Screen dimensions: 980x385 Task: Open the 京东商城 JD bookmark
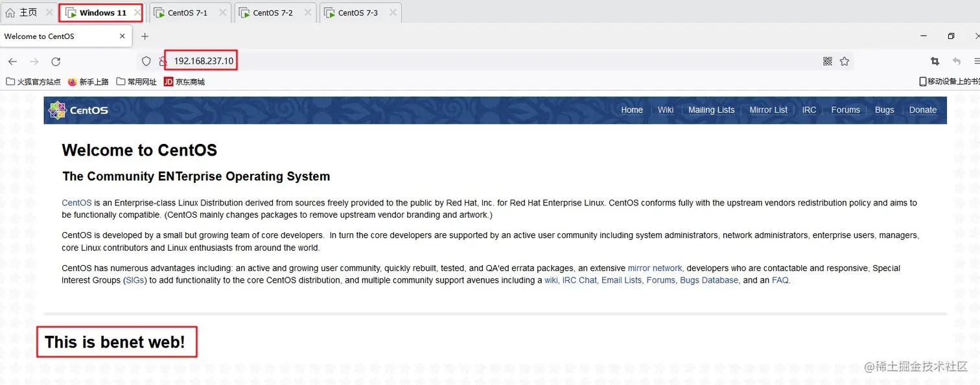click(184, 82)
